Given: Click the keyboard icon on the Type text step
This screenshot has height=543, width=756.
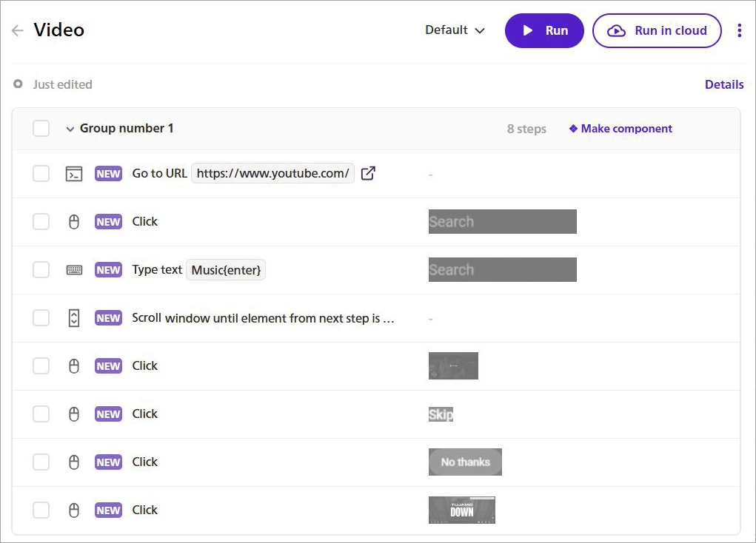Looking at the screenshot, I should point(74,269).
